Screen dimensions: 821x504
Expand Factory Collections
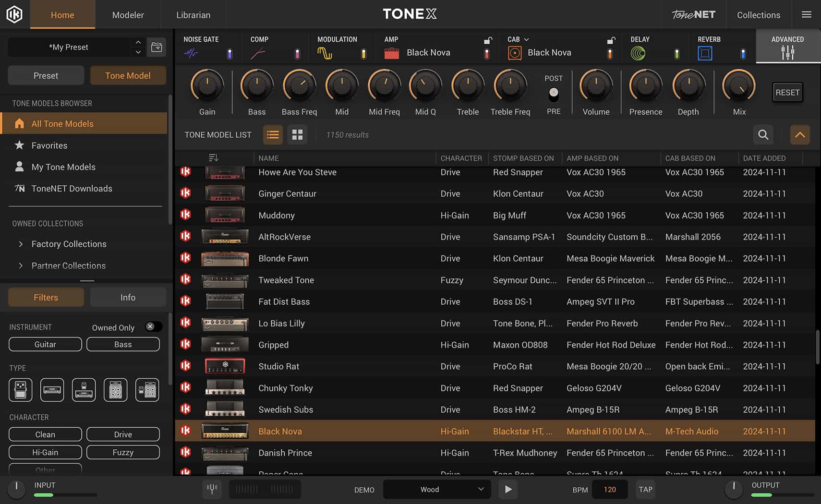pos(21,244)
